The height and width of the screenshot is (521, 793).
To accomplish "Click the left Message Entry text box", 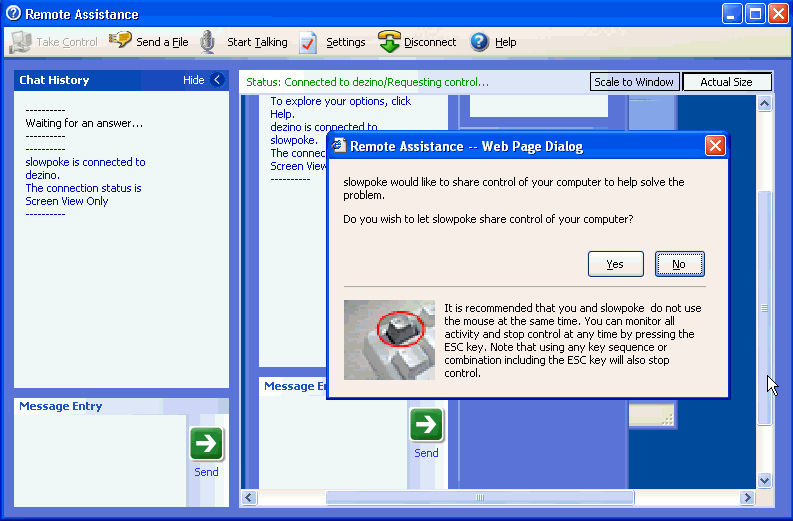I will click(x=100, y=460).
